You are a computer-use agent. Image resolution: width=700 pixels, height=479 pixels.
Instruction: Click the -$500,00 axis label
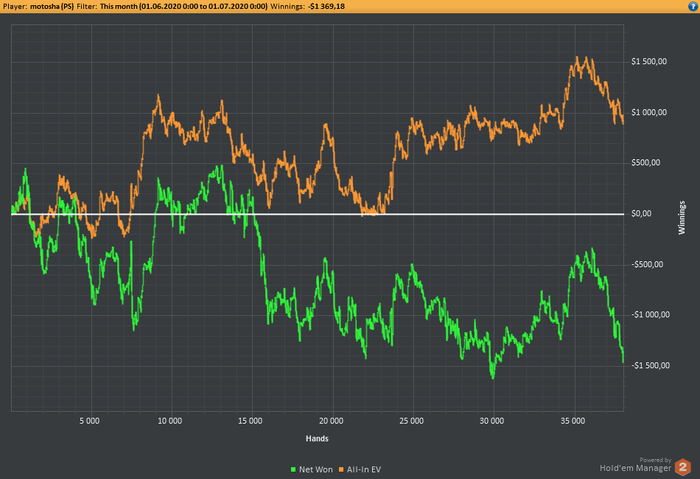pos(647,265)
